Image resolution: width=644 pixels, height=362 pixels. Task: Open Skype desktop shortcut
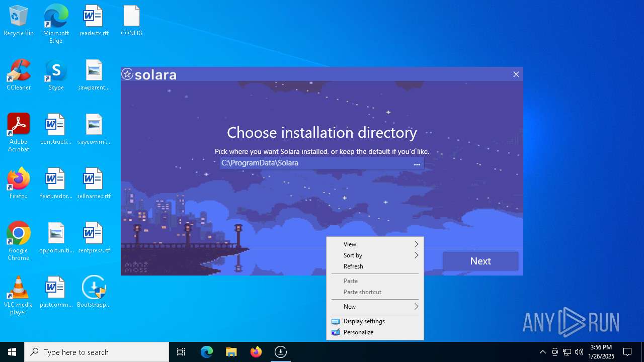click(x=56, y=75)
